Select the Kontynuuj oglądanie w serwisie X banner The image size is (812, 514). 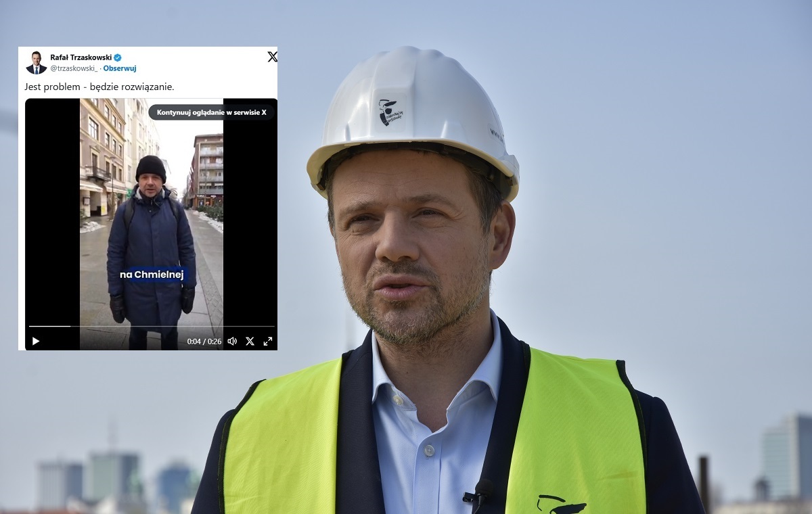coord(210,112)
